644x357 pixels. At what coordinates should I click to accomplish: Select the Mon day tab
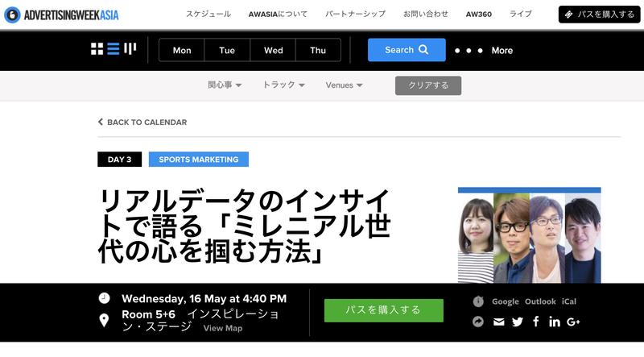point(182,50)
